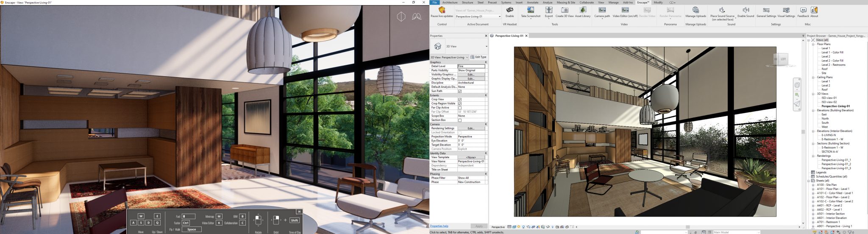The width and height of the screenshot is (868, 234).
Task: Select E-LIVING-N interior elevation
Action: (x=829, y=135)
